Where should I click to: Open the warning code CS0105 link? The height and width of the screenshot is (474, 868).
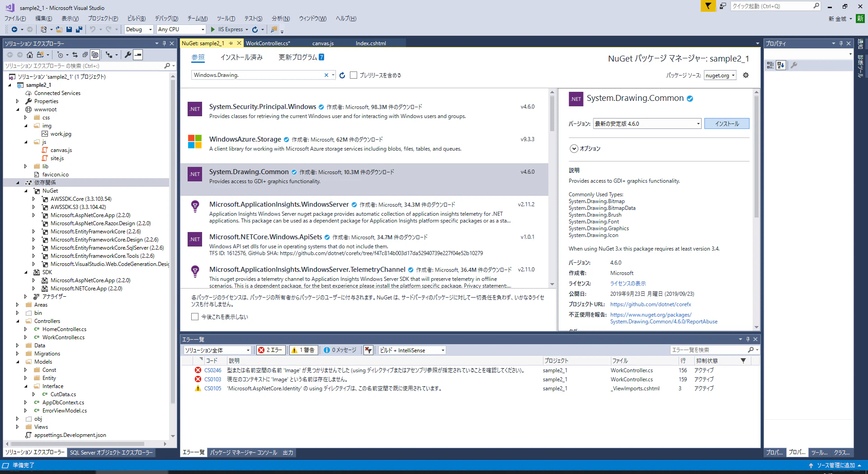click(x=212, y=389)
